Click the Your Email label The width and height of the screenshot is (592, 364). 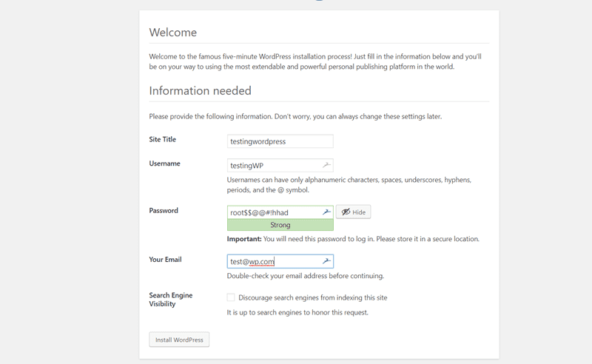165,260
